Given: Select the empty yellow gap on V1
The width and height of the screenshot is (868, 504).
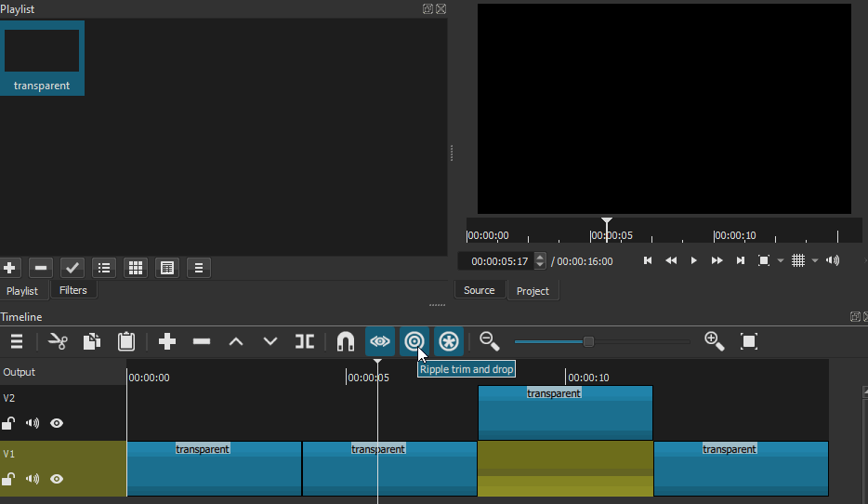Looking at the screenshot, I should pos(565,469).
